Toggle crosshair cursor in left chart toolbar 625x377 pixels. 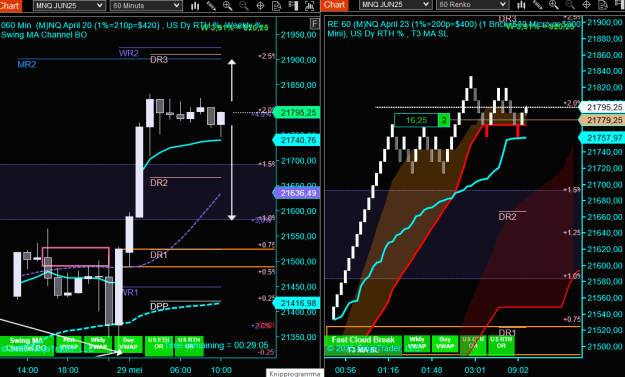pos(260,6)
